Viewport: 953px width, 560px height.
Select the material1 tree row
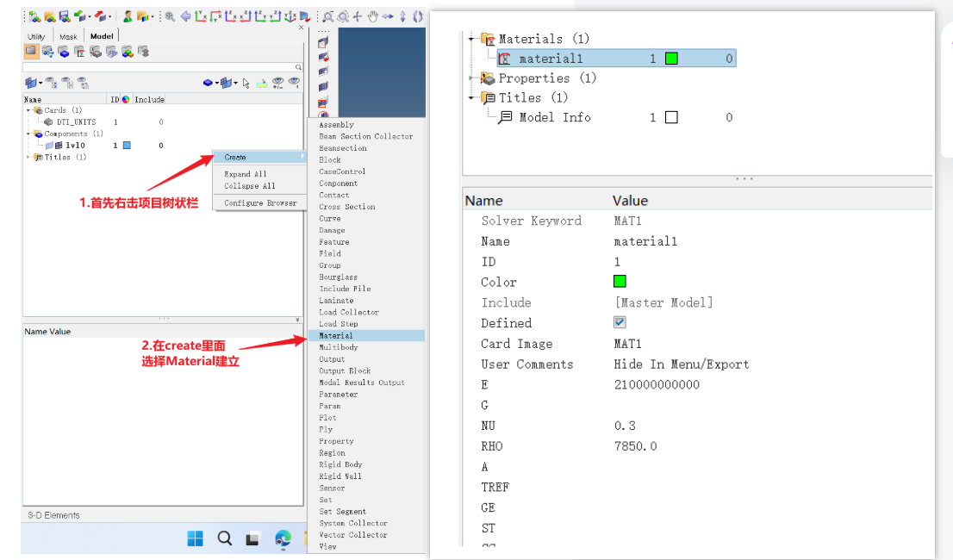tap(616, 59)
